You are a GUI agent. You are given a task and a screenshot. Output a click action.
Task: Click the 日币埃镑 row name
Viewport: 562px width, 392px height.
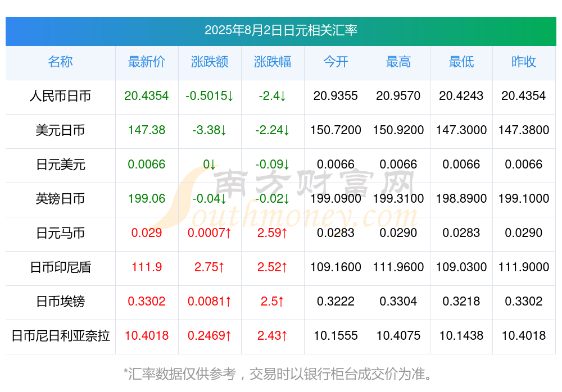60,302
